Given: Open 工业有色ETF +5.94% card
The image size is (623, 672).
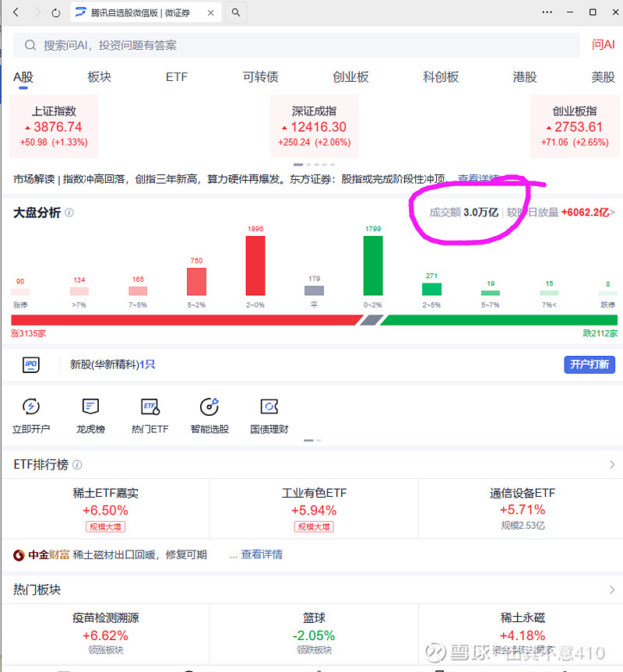Looking at the screenshot, I should pyautogui.click(x=314, y=509).
